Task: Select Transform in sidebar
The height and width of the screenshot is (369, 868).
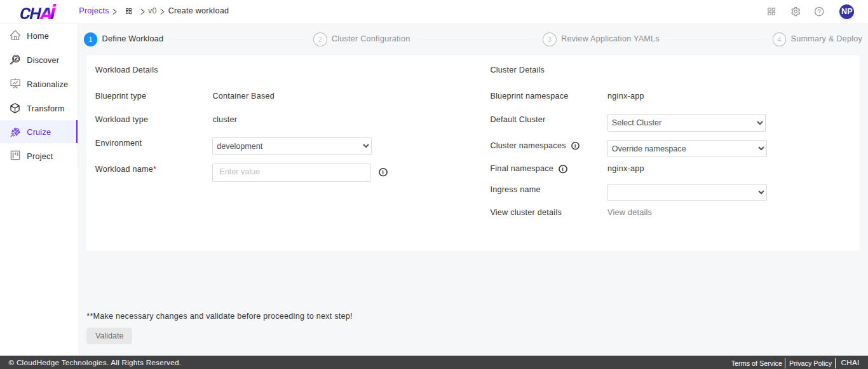Action: point(45,109)
